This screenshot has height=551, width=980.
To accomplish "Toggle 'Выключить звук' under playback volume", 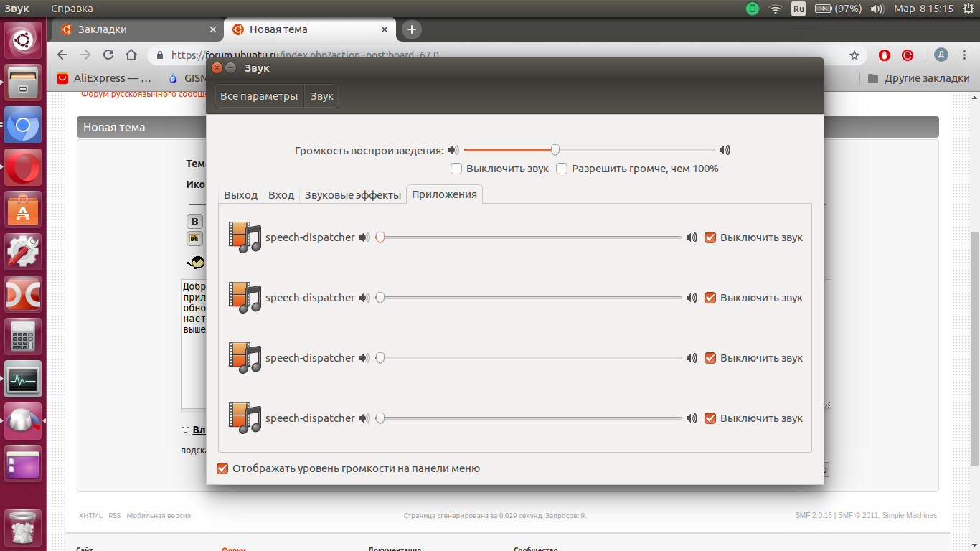I will [499, 169].
